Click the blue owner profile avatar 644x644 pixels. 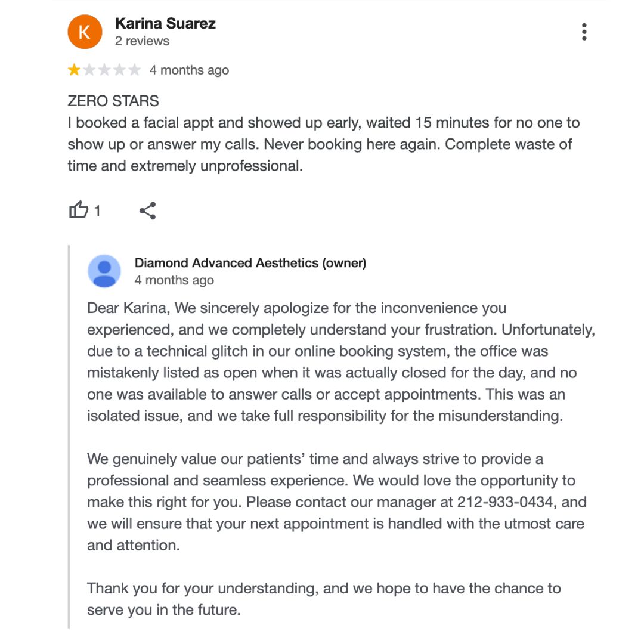point(104,271)
